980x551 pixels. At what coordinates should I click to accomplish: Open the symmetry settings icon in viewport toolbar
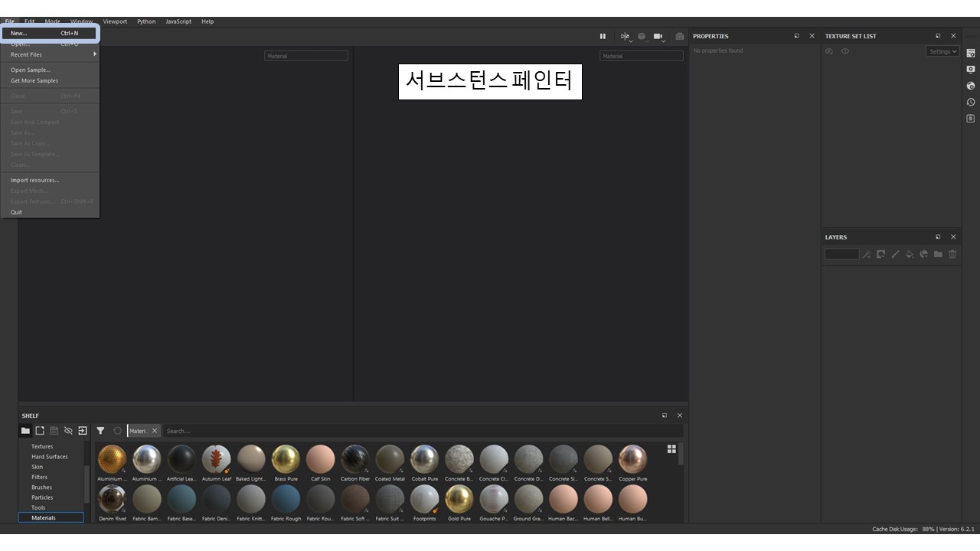coord(625,36)
